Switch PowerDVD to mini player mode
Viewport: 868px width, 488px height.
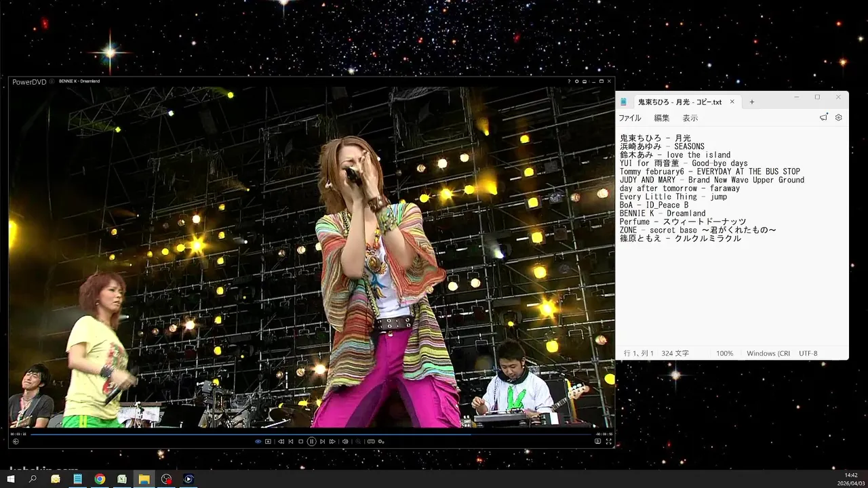click(585, 81)
